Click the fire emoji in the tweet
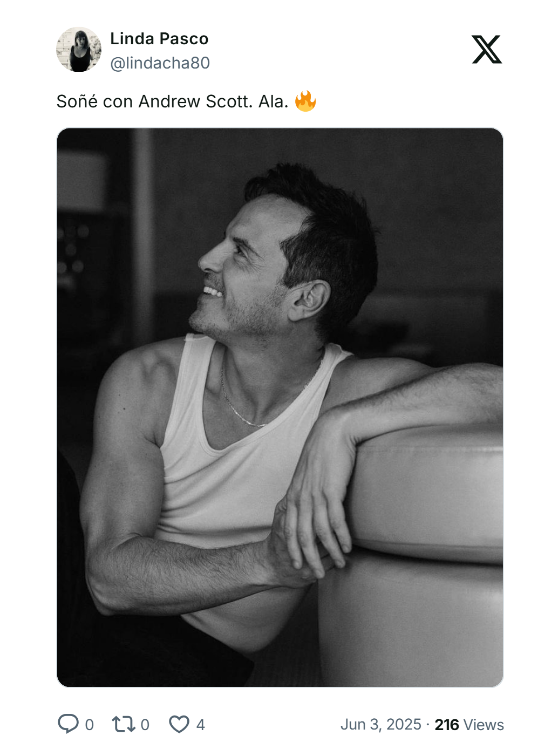This screenshot has width=558, height=756. [x=305, y=101]
